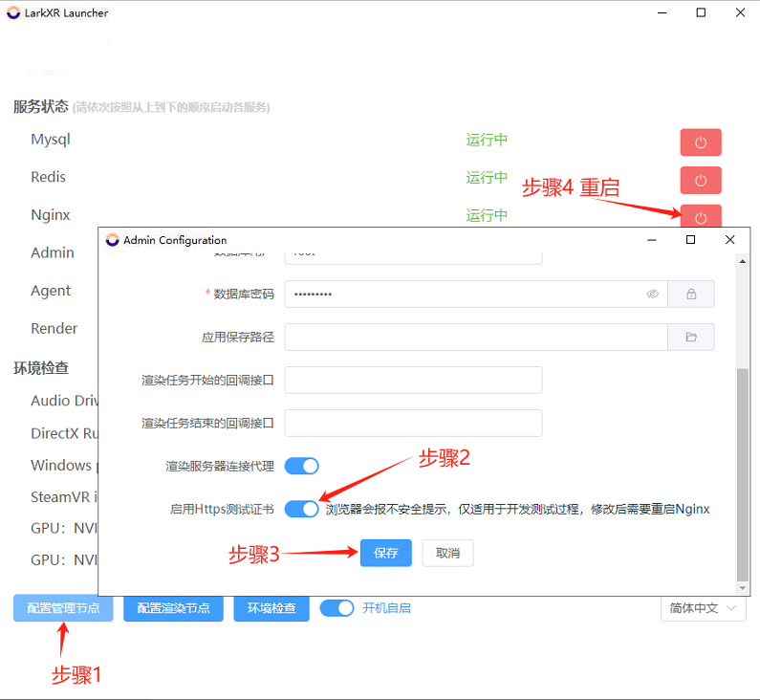Open 配置渲染节点 render node configuration
This screenshot has width=760, height=700.
[174, 608]
